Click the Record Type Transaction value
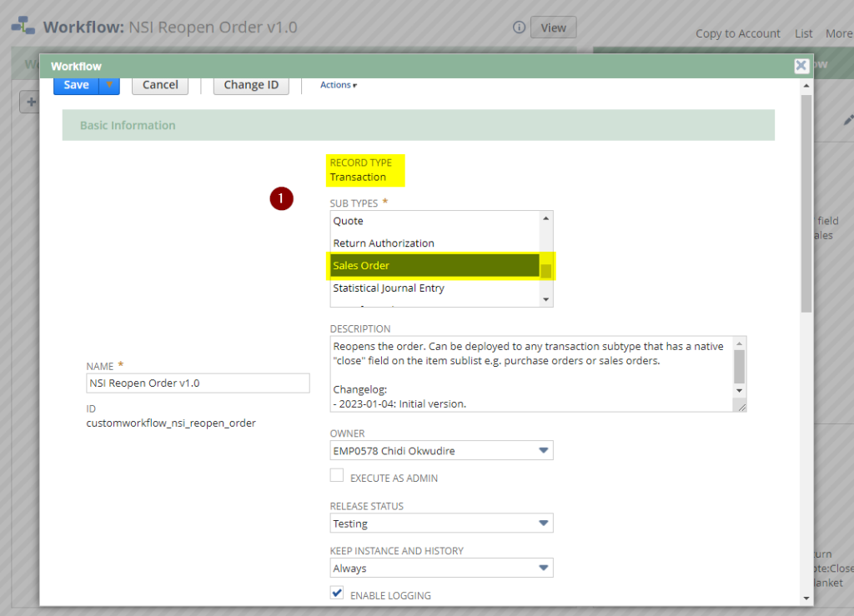854x616 pixels. point(358,178)
